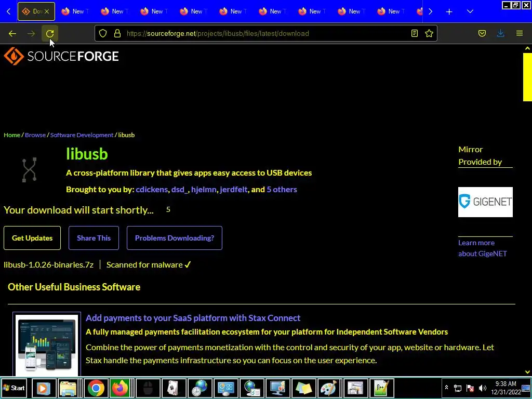The width and height of the screenshot is (532, 399).
Task: Select the last fully visible New Tab
Action: pos(391,11)
